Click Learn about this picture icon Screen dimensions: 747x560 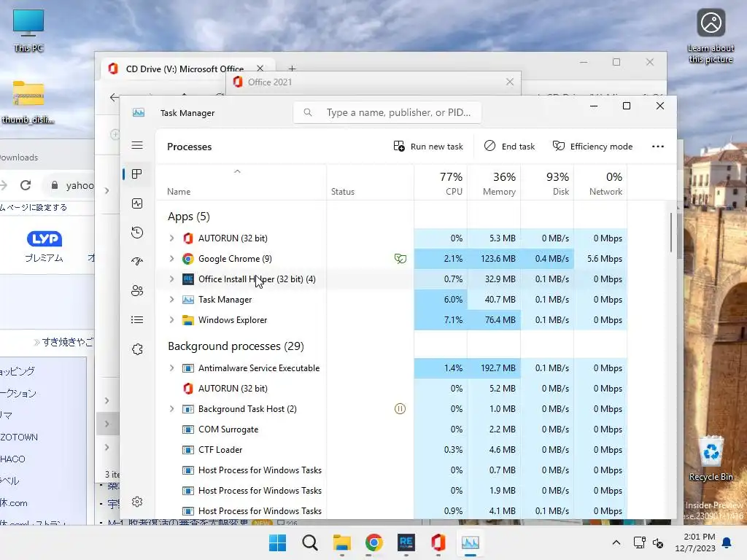tap(711, 36)
